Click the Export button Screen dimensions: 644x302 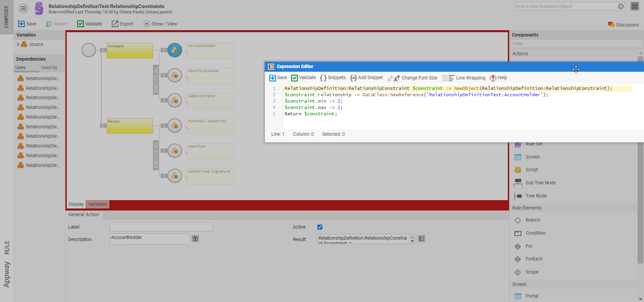[x=122, y=24]
